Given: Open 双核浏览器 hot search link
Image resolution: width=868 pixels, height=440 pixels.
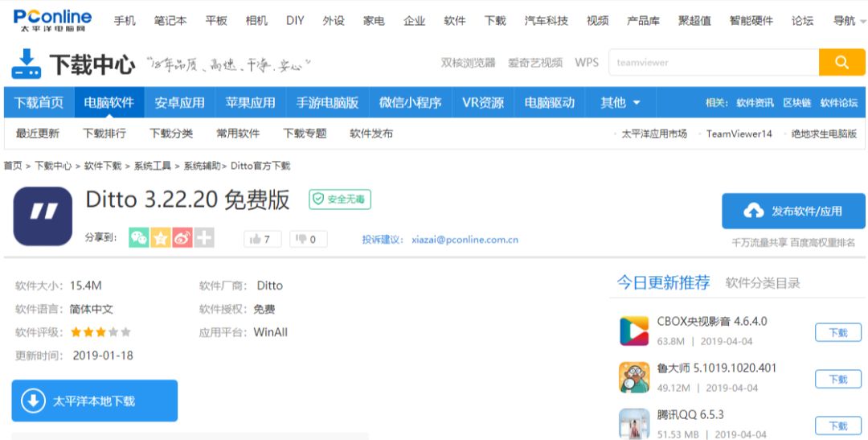Looking at the screenshot, I should coord(469,63).
